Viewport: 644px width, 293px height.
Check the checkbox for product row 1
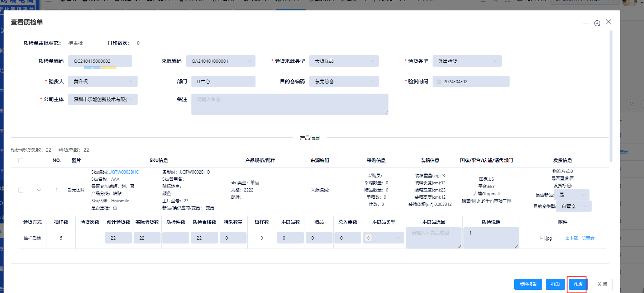click(21, 190)
